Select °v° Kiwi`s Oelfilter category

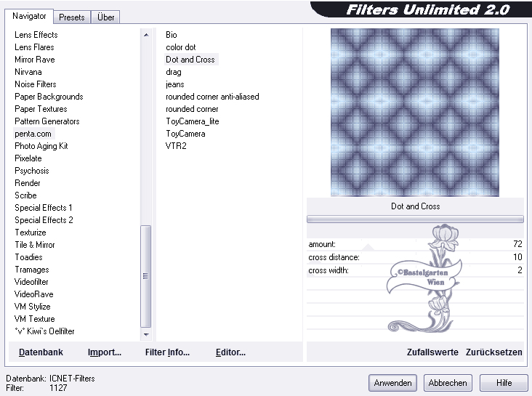(x=44, y=331)
